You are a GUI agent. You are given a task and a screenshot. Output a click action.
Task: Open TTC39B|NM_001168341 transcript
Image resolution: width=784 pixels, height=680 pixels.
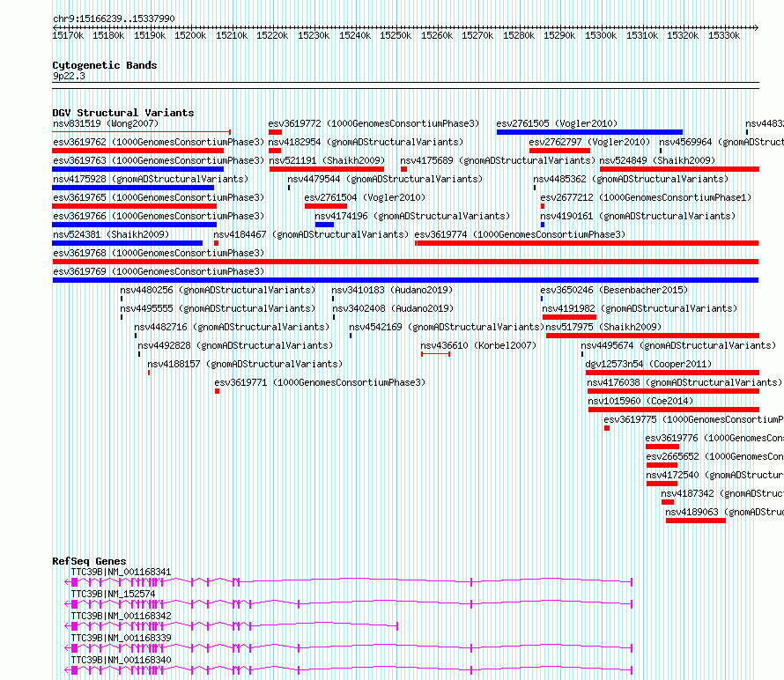coord(121,572)
